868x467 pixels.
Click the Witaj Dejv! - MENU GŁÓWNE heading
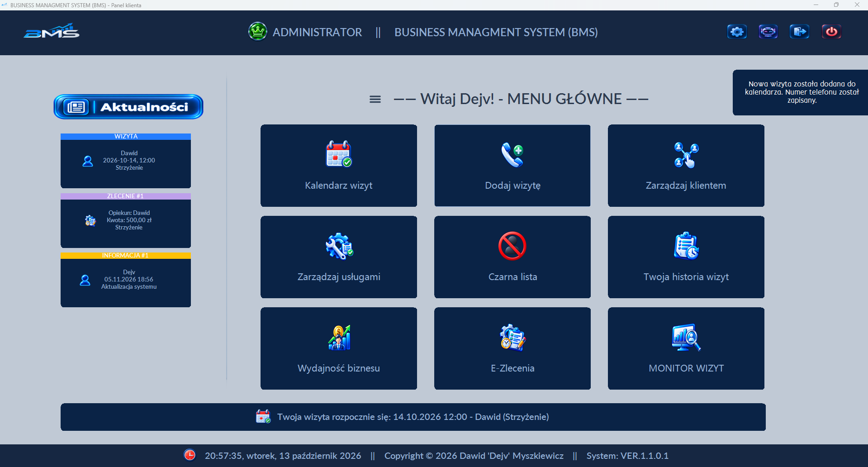click(x=521, y=99)
